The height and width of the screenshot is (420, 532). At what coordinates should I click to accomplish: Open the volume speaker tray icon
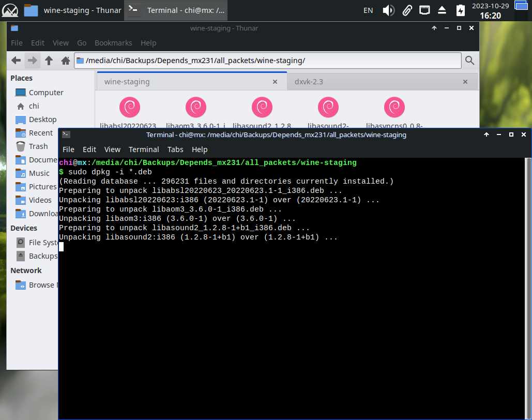click(388, 10)
